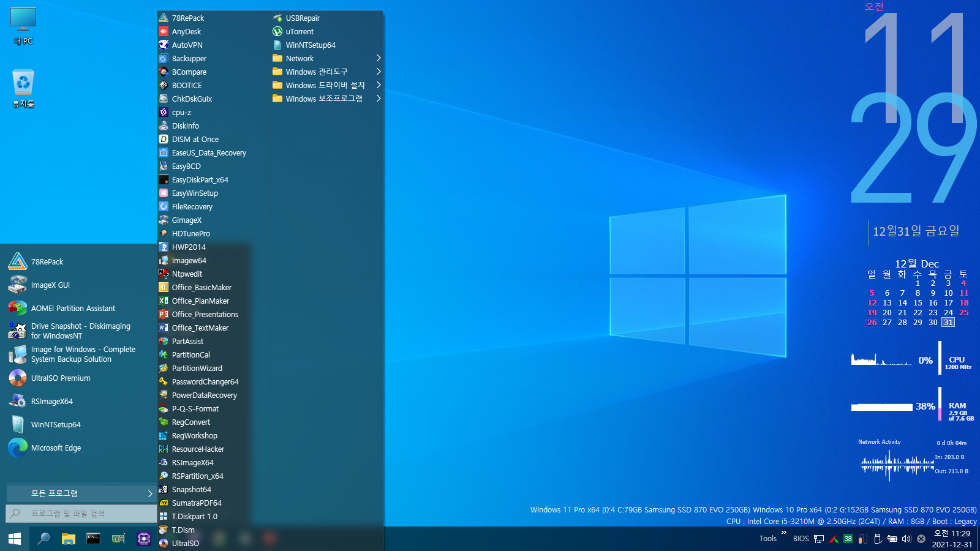Expand Tools toolbar overflow chevron
The height and width of the screenshot is (551, 980).
point(783,533)
